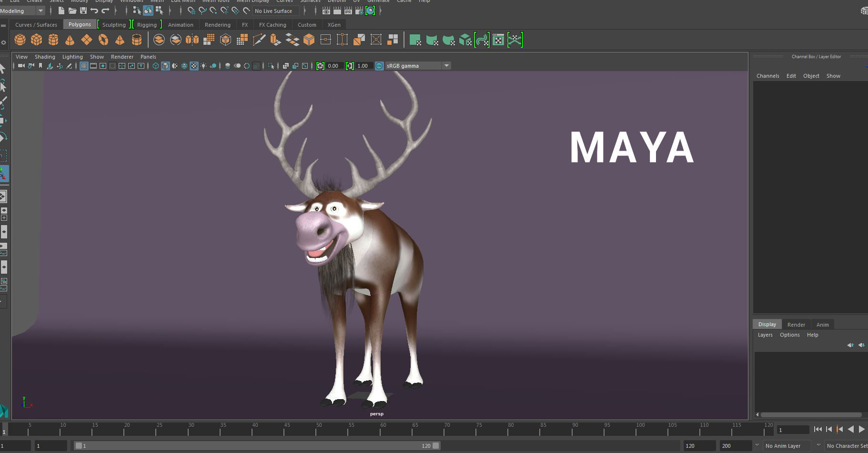The height and width of the screenshot is (453, 868).
Task: Toggle the Resolution Gate display button
Action: (103, 66)
